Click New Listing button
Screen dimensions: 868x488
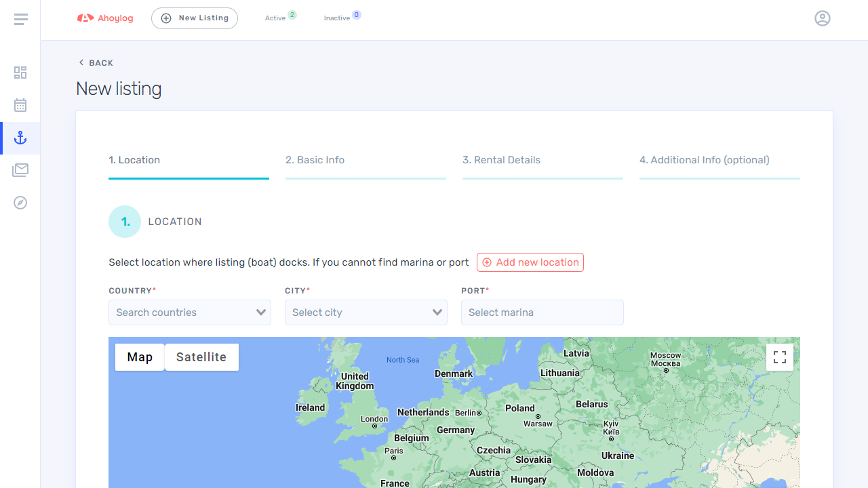coord(195,18)
